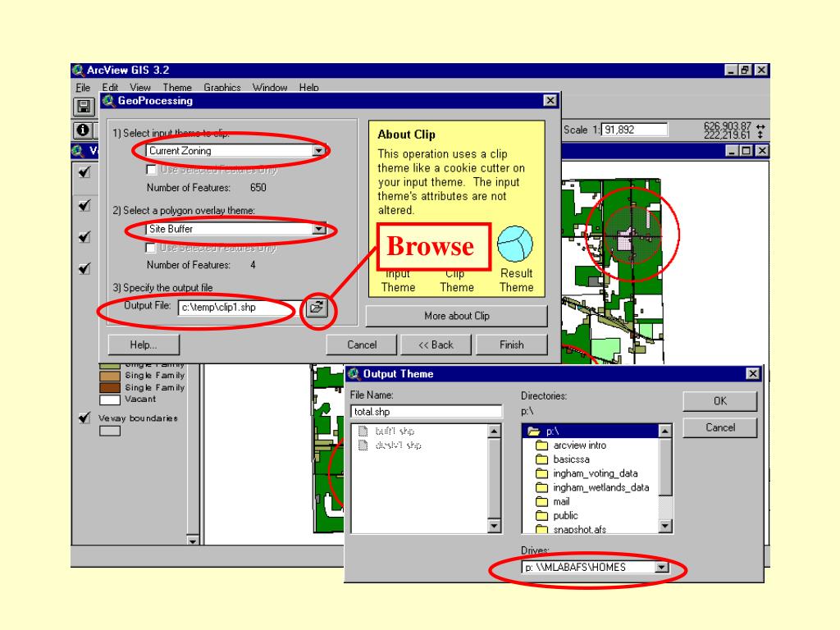Click the ArcView GIS title bar icon
Image resolution: width=840 pixels, height=630 pixels.
click(78, 71)
